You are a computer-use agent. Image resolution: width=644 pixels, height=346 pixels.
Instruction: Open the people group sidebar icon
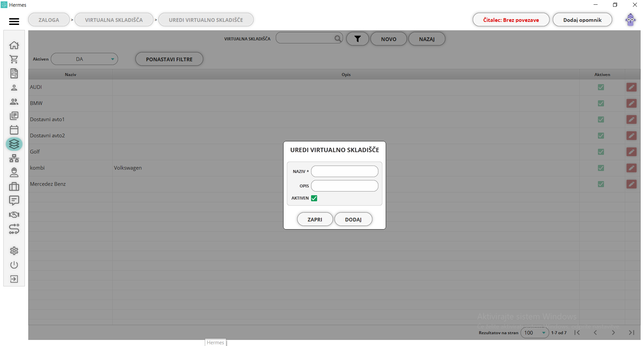(x=14, y=102)
